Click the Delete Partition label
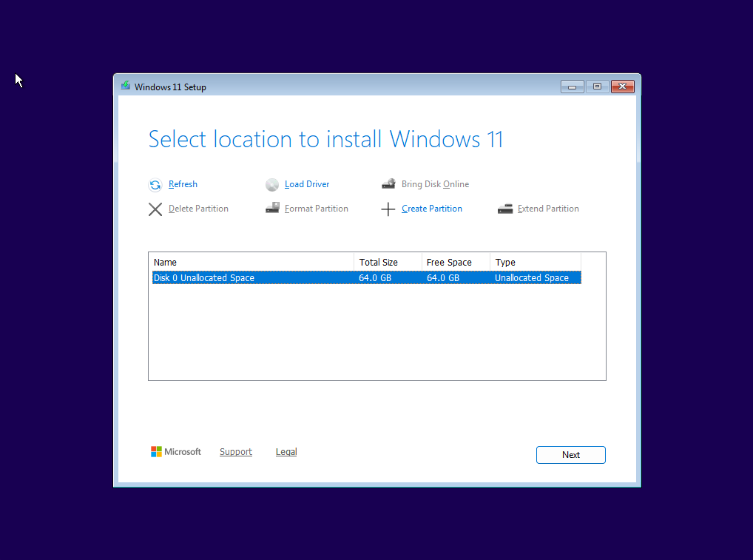The image size is (753, 560). 198,209
